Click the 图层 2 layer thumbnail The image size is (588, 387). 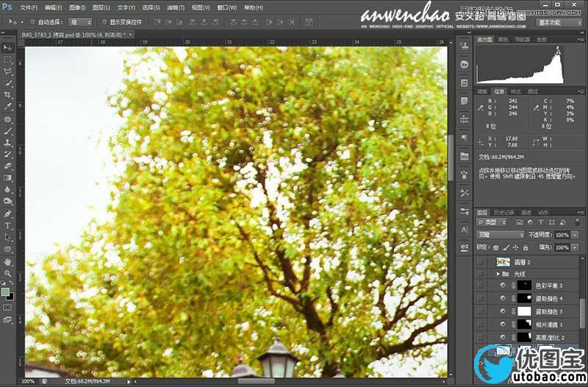pos(503,262)
